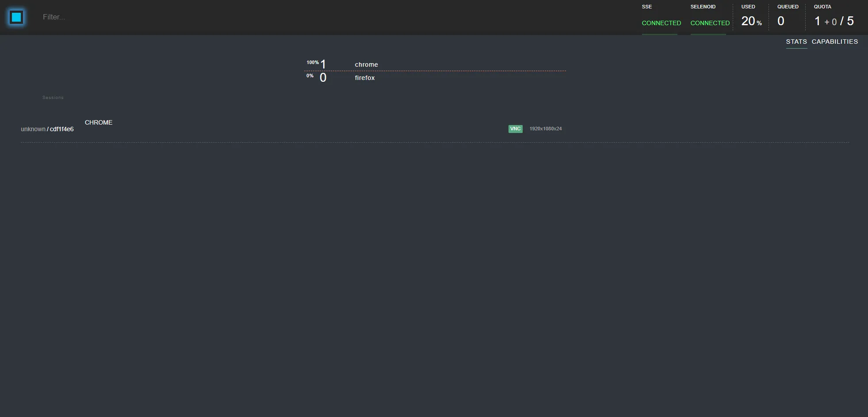Click the chrome 100% usage value
Viewport: 868px width, 417px height.
tap(313, 62)
